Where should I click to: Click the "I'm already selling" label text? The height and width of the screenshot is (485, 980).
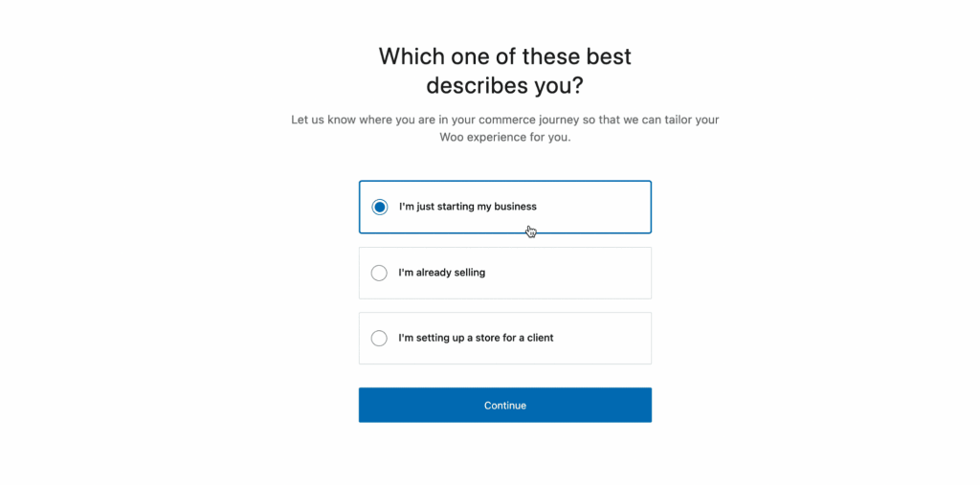[442, 273]
